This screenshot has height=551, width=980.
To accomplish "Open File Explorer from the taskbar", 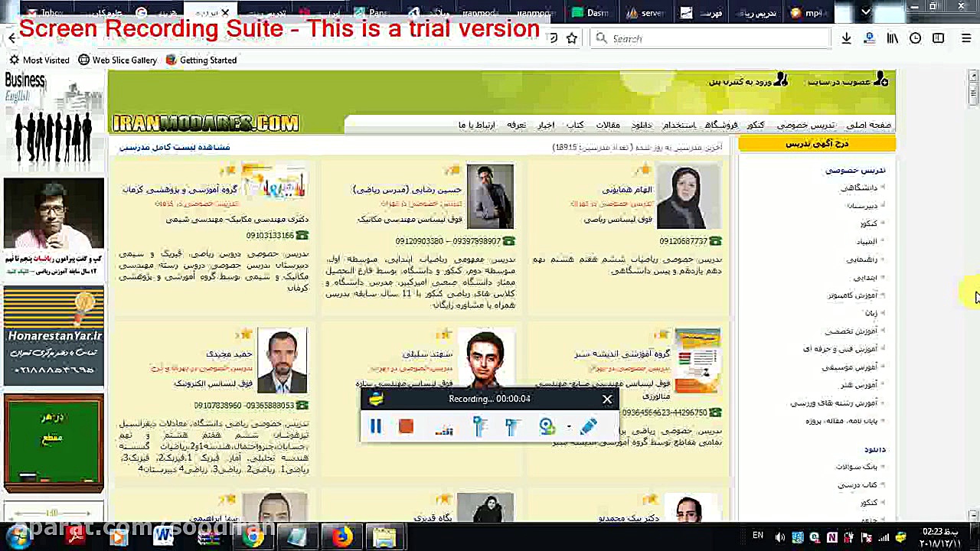I will pos(385,537).
